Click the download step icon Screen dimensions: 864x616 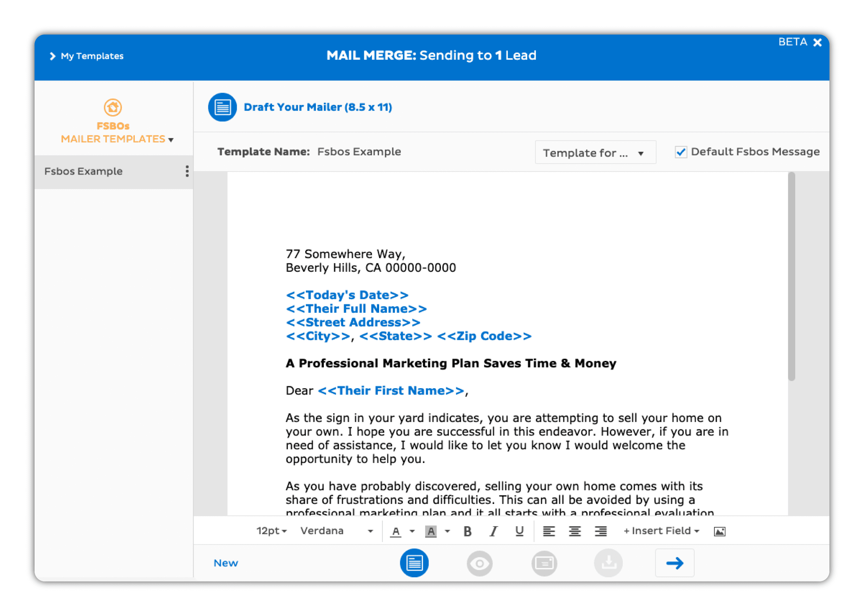point(608,563)
